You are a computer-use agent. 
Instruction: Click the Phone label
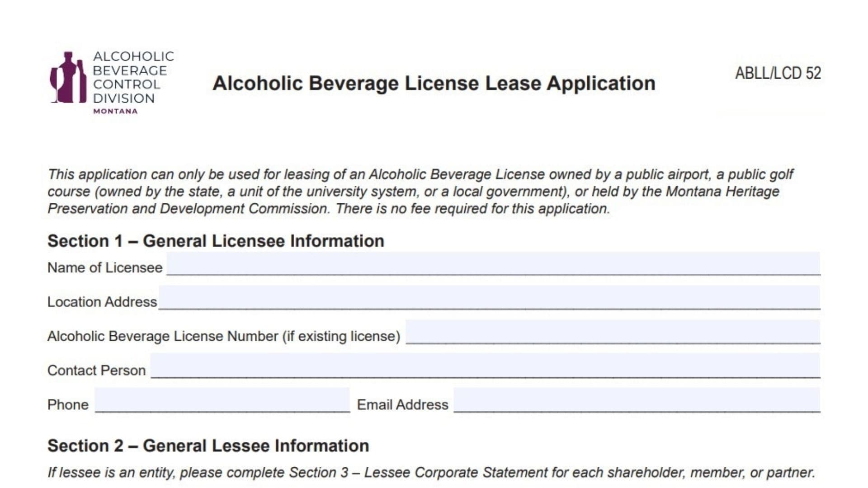[68, 405]
